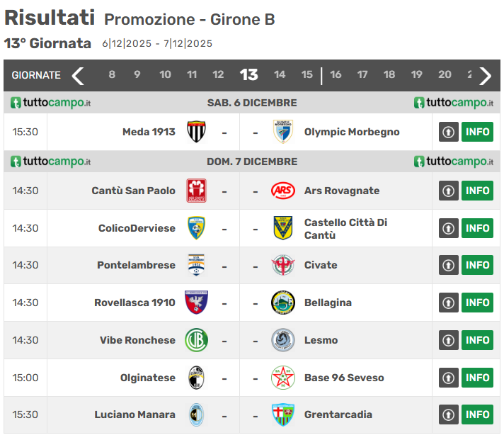Click the Grentarcadia team crest
Screen dimensions: 504x440
(282, 414)
